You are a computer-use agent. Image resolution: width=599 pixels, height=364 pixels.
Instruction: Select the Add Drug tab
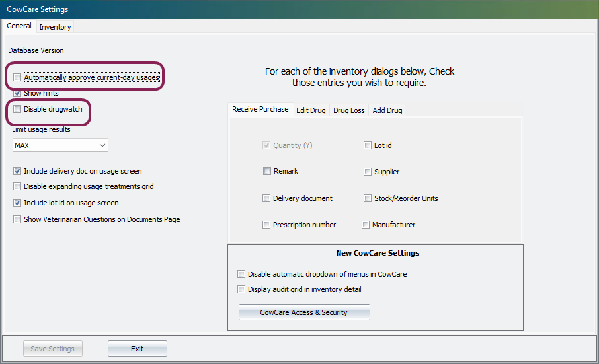387,110
